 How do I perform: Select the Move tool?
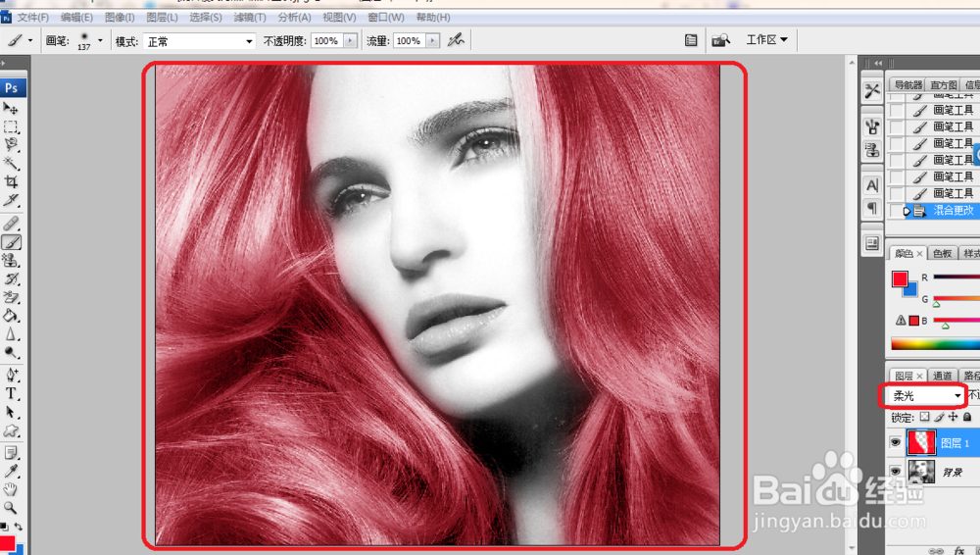point(11,109)
